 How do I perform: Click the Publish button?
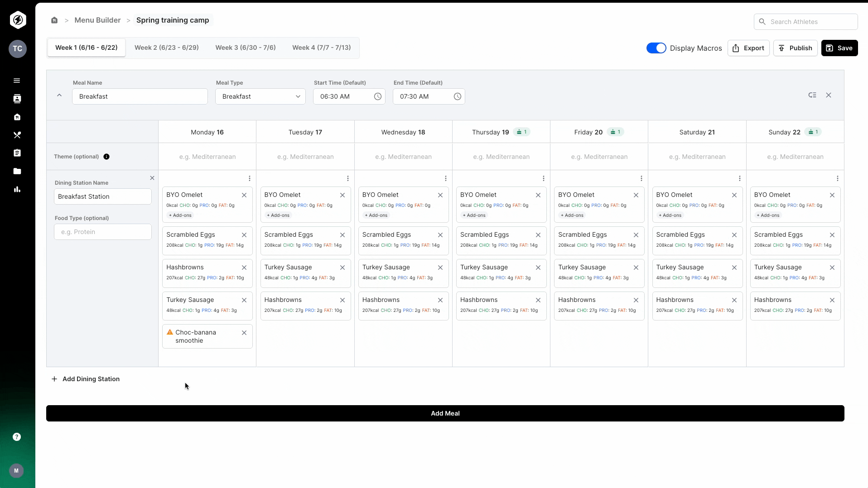click(x=795, y=48)
